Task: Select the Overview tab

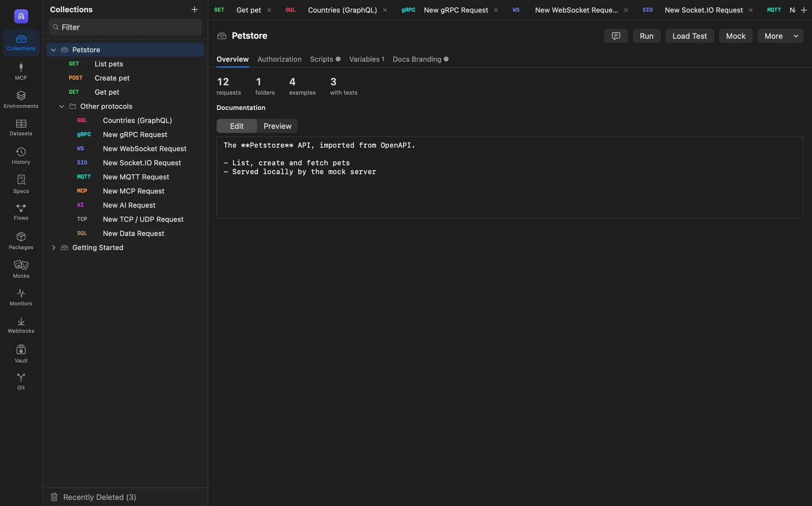Action: pos(232,59)
